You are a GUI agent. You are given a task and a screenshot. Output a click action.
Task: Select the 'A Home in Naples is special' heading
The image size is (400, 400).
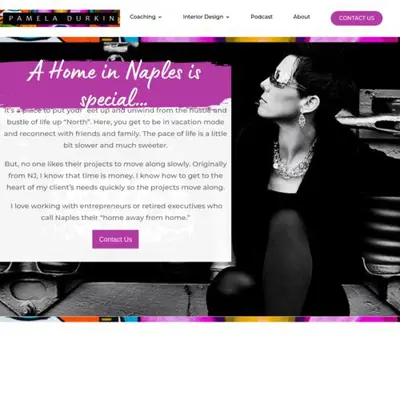click(114, 83)
